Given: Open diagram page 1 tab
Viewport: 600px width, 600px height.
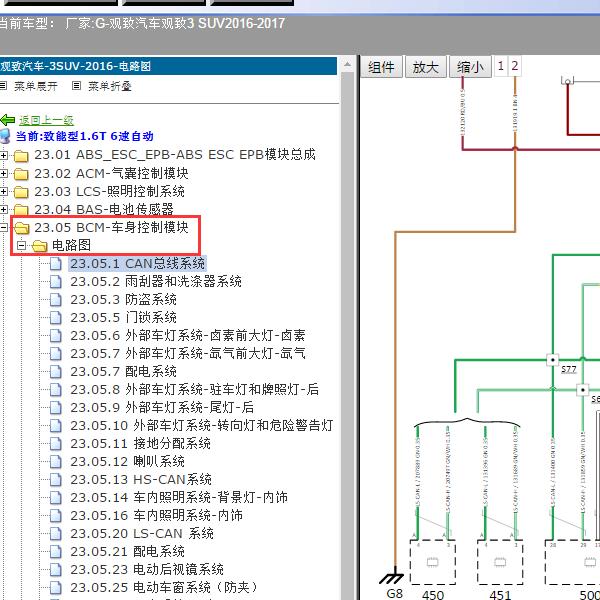Looking at the screenshot, I should pyautogui.click(x=501, y=66).
